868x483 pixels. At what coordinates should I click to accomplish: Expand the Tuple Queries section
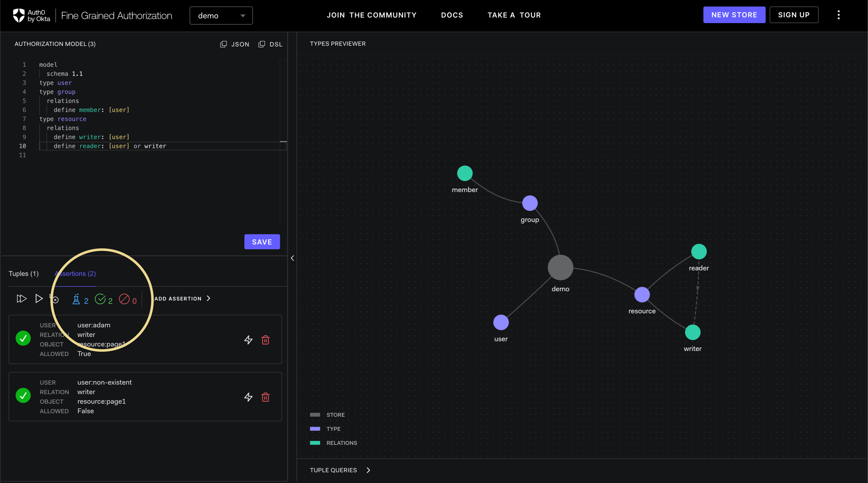(x=340, y=470)
